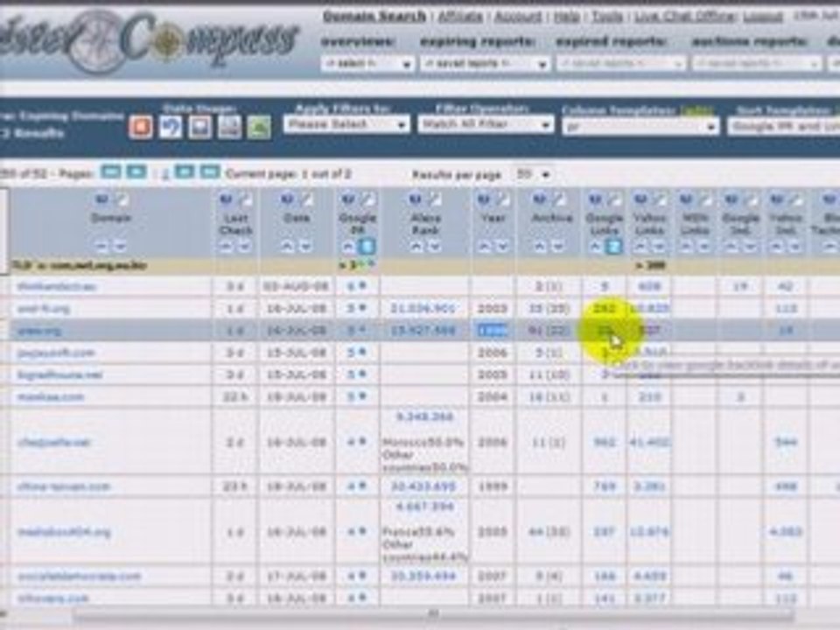
Task: Sort Yahoo Links column ascending
Action: click(640, 247)
